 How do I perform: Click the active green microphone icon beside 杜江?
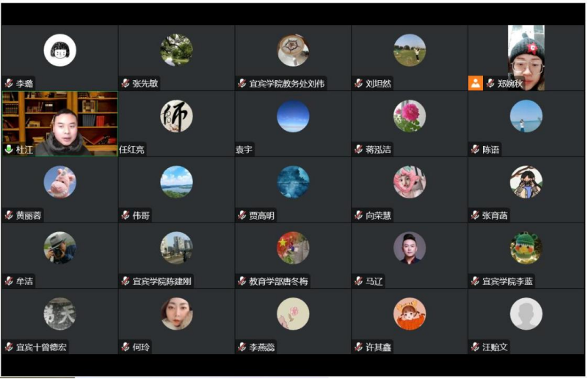tap(9, 149)
